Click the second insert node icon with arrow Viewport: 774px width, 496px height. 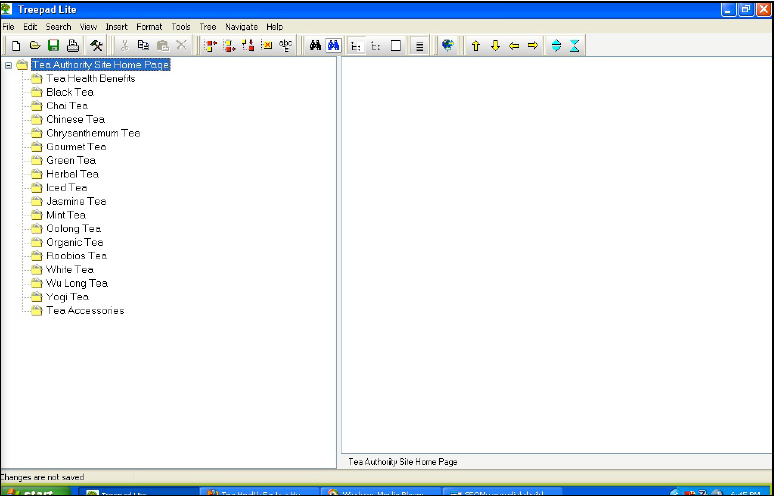(229, 46)
